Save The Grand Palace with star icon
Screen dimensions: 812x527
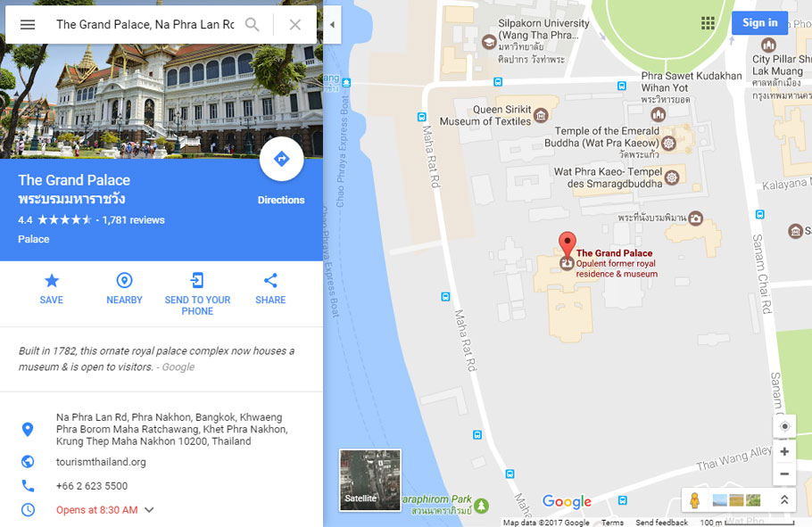(x=51, y=289)
